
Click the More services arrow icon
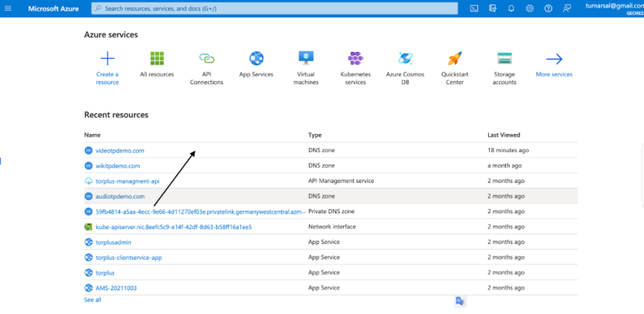(554, 59)
